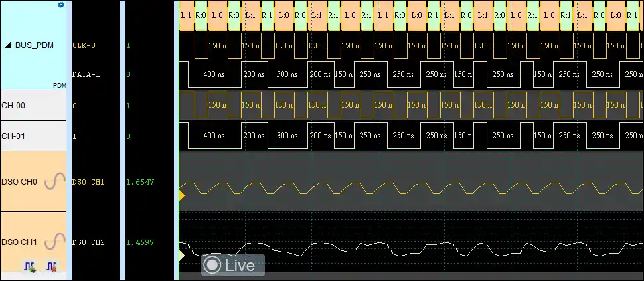Screen dimensions: 644x281
Task: Click the 400 ns pulse in DATA-1 row
Action: click(x=213, y=74)
